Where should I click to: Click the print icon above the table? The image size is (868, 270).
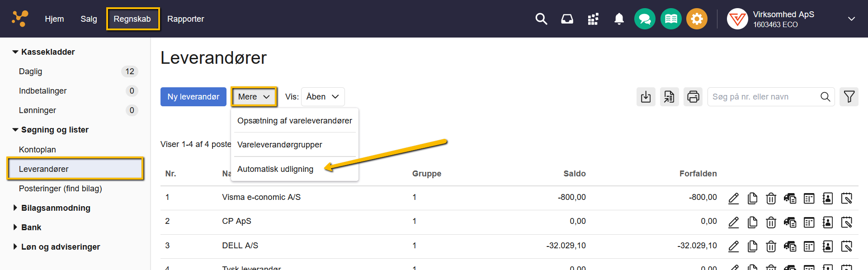point(693,97)
